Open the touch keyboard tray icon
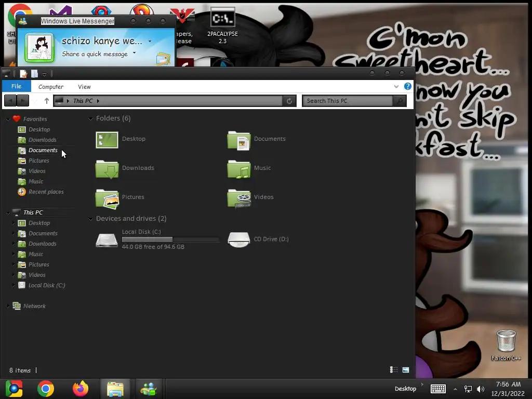This screenshot has width=532, height=399. tap(438, 389)
